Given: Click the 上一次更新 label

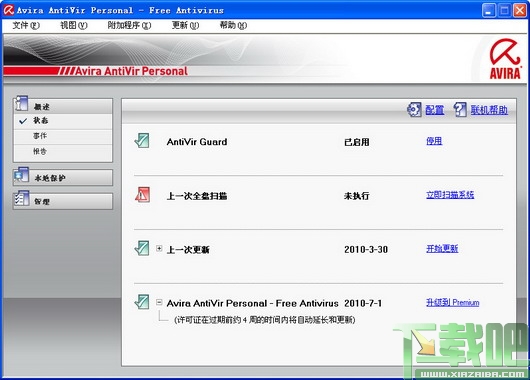Looking at the screenshot, I should 188,250.
